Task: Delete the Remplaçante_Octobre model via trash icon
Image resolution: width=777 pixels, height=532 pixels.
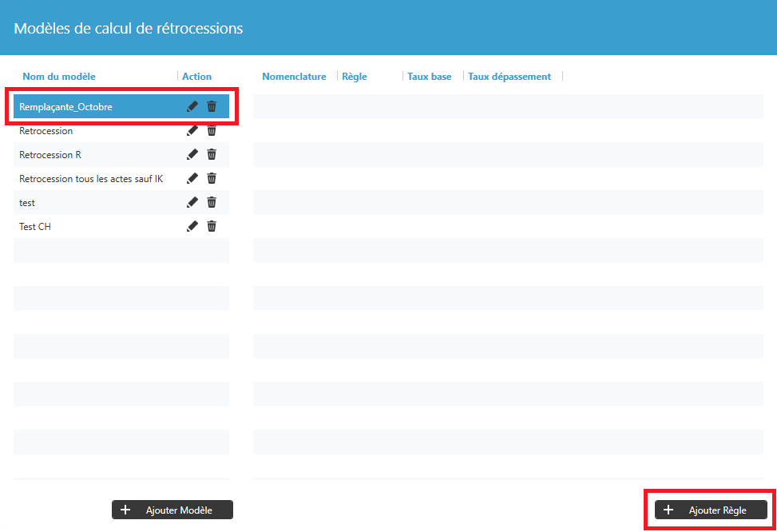Action: pos(212,106)
